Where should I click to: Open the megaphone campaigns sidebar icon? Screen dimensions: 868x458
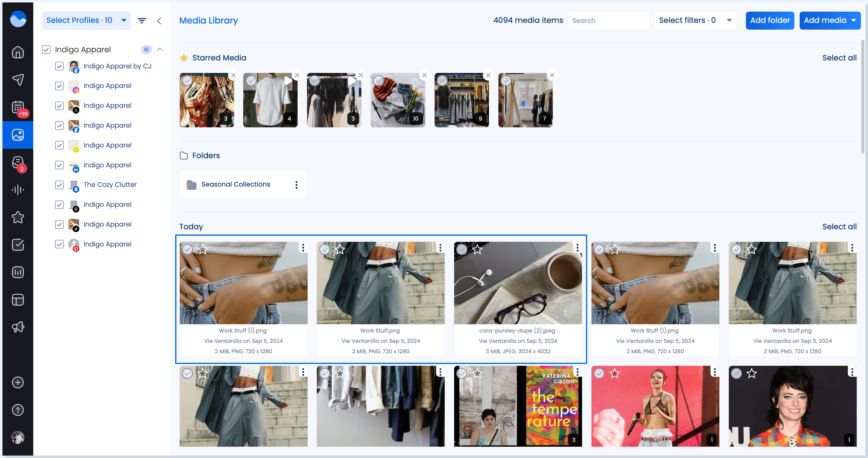[x=18, y=327]
